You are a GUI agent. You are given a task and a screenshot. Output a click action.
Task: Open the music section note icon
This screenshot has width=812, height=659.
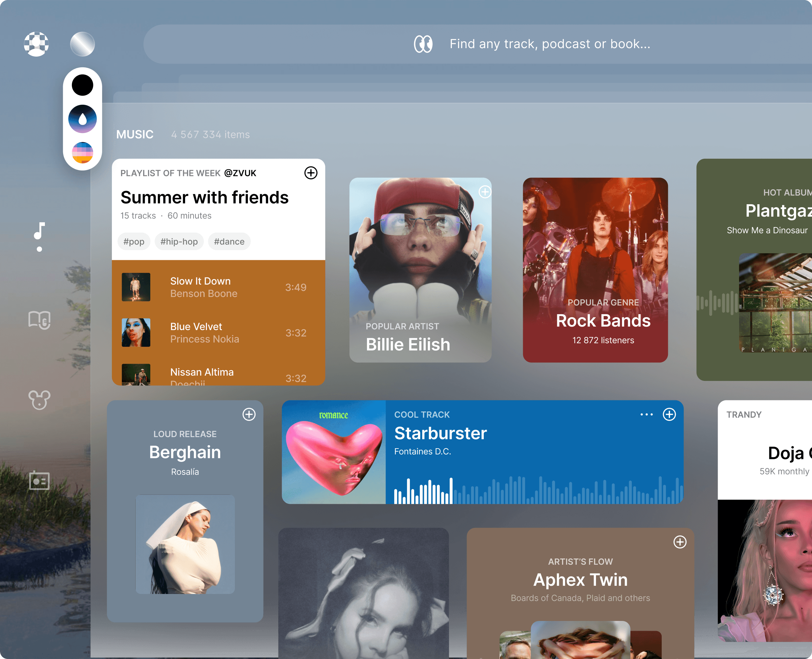pyautogui.click(x=39, y=231)
